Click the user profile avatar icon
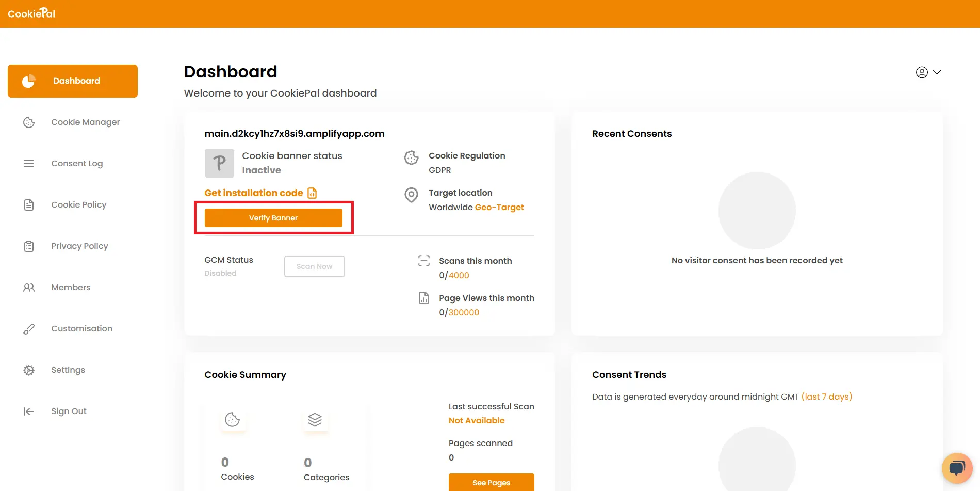Viewport: 980px width, 491px height. (x=922, y=72)
